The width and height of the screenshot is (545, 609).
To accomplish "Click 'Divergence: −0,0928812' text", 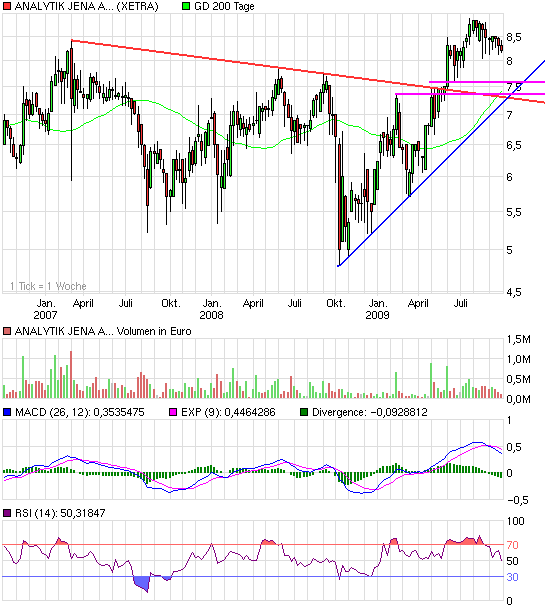I will 369,412.
